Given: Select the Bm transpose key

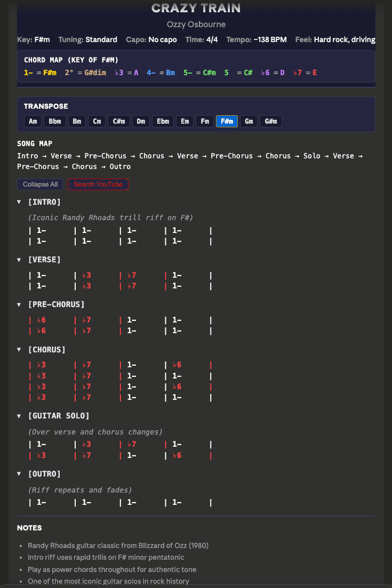Looking at the screenshot, I should [x=77, y=121].
